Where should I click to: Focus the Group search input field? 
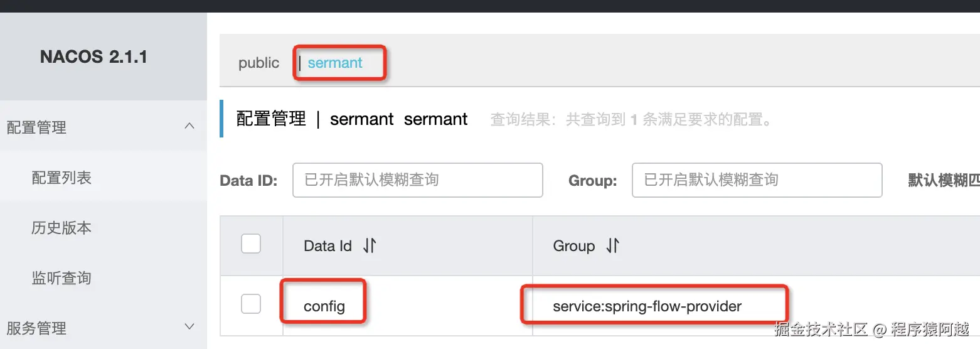757,180
